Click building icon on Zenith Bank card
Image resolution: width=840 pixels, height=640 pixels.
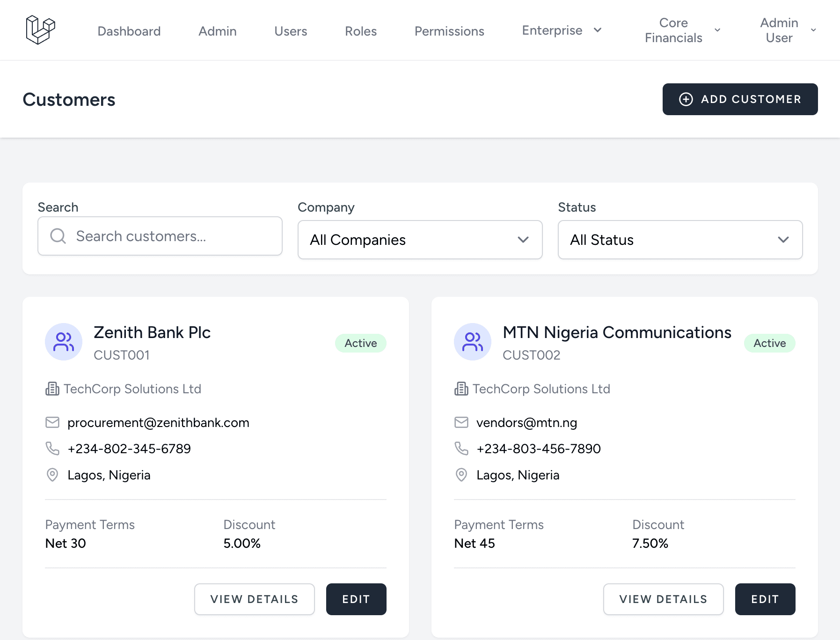point(52,389)
